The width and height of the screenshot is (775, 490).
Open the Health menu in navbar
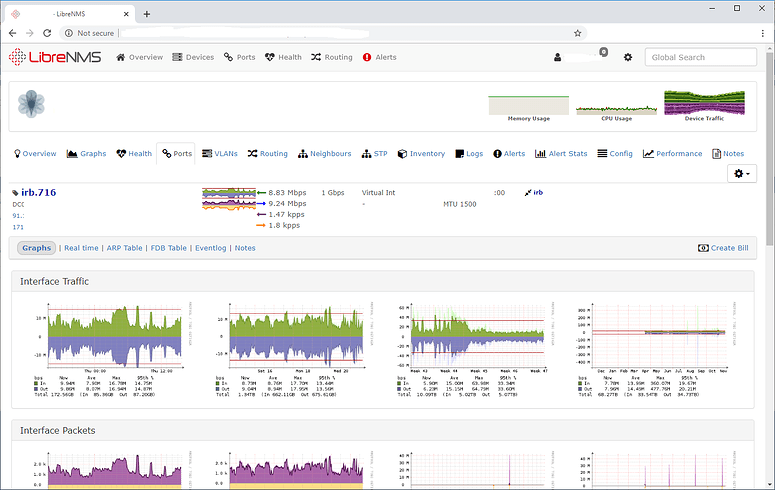[283, 57]
